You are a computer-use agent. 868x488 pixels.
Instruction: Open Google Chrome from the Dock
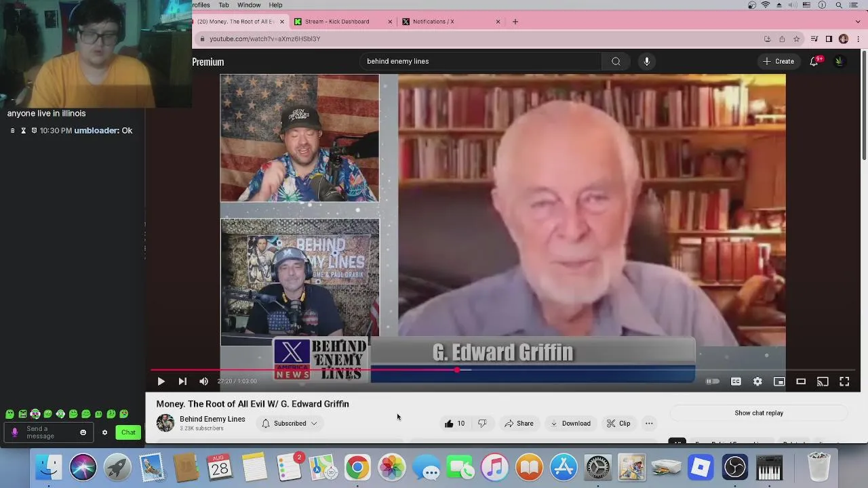(x=357, y=468)
